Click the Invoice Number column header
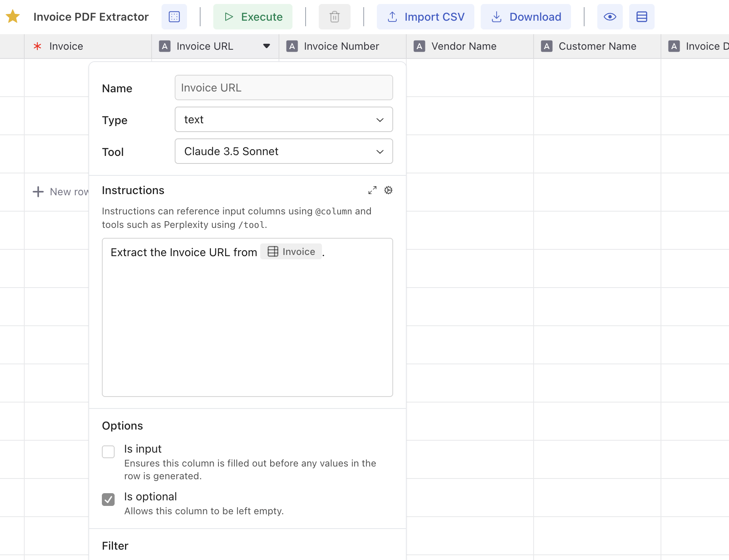The width and height of the screenshot is (729, 560). tap(343, 46)
